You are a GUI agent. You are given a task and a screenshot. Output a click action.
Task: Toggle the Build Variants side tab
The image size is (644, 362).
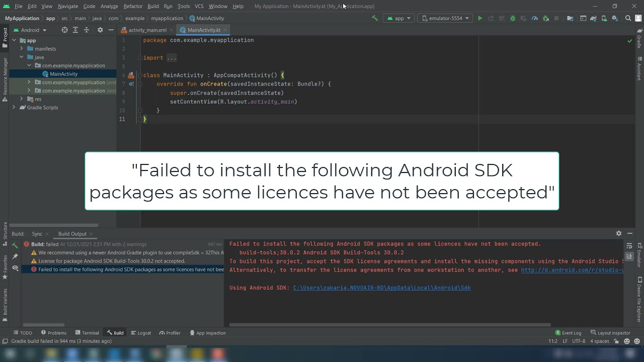tap(5, 305)
